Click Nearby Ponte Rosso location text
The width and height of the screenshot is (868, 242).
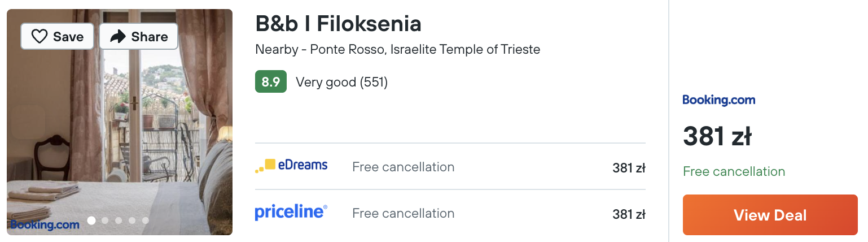pyautogui.click(x=397, y=50)
